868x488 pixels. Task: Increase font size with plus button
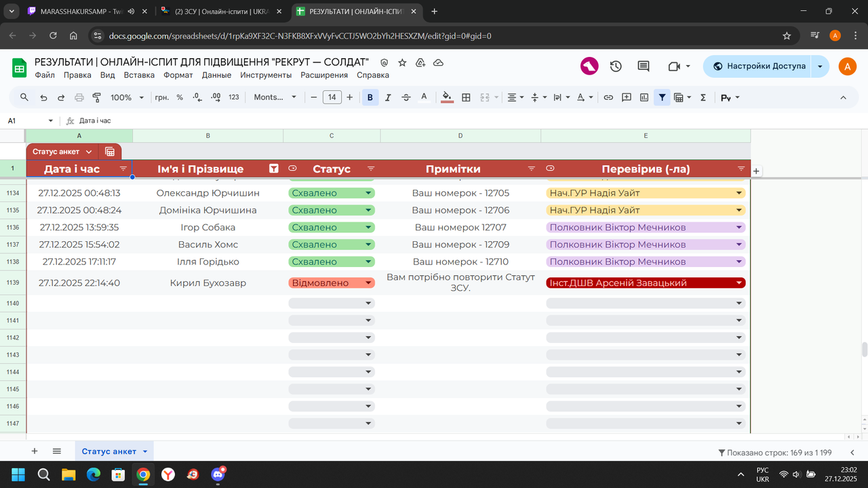tap(350, 98)
